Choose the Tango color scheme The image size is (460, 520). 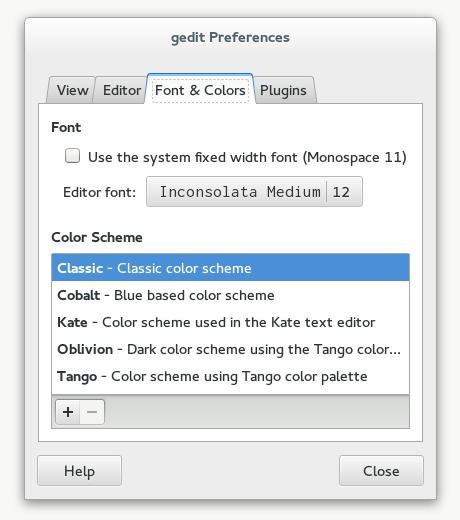point(230,376)
